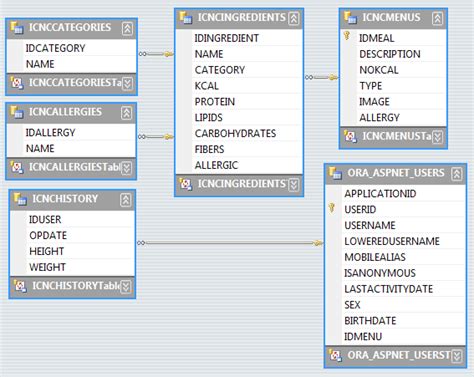This screenshot has height=377, width=474.
Task: Expand the ICNCALLERGIESTableAdapter section
Action: [x=126, y=168]
